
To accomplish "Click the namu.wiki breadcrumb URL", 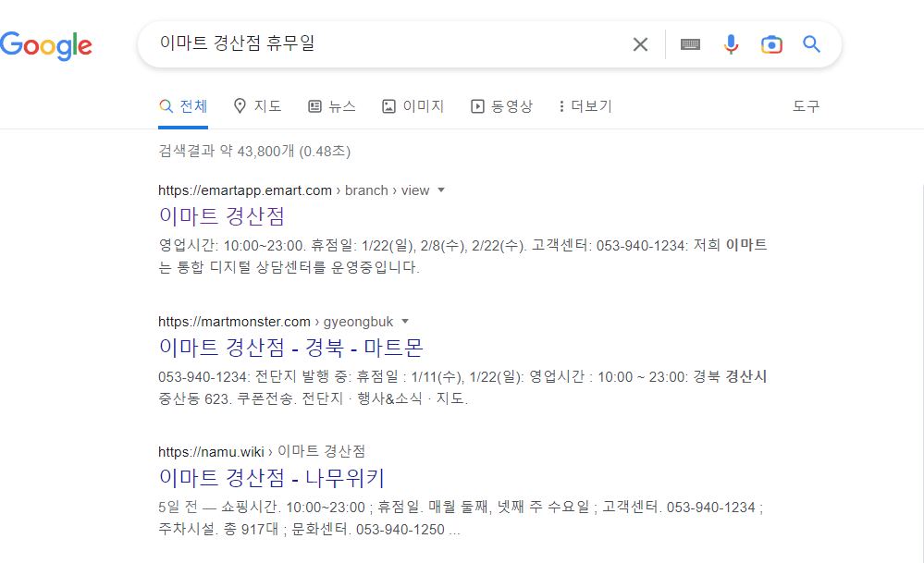I will click(x=262, y=452).
